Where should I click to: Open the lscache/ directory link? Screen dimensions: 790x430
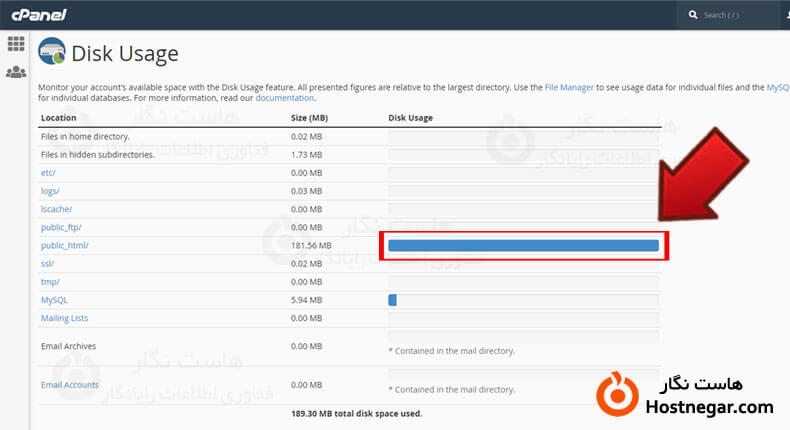click(56, 209)
